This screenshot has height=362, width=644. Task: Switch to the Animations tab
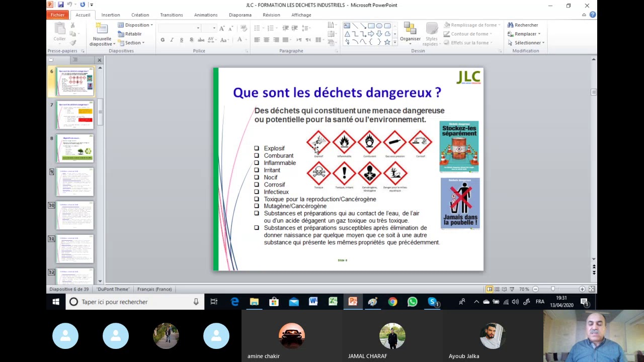coord(206,15)
